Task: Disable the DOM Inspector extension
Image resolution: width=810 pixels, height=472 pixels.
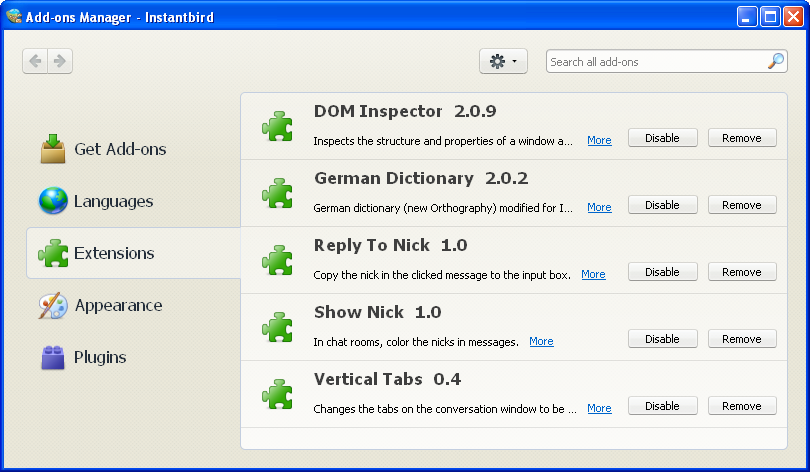Action: tap(662, 138)
